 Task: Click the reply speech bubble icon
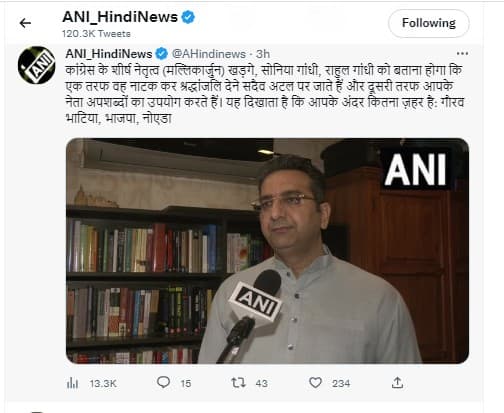tap(163, 382)
